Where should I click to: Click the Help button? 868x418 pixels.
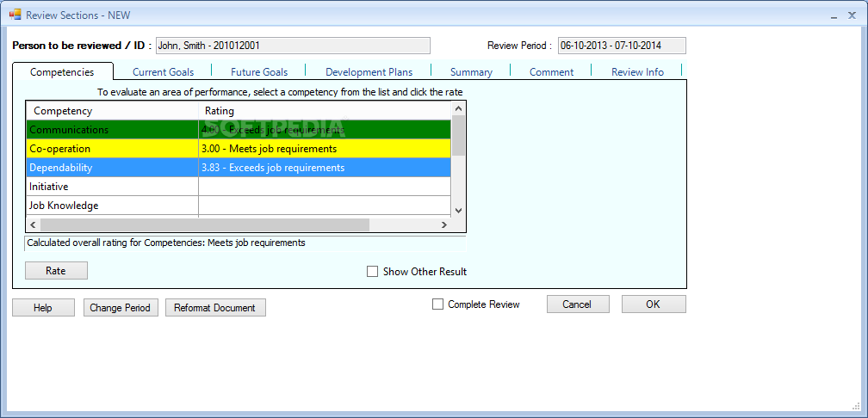pyautogui.click(x=43, y=307)
